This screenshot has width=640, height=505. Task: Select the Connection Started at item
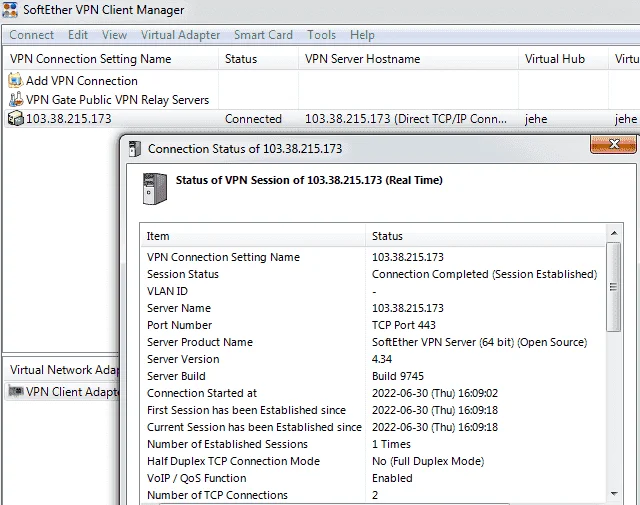[202, 393]
